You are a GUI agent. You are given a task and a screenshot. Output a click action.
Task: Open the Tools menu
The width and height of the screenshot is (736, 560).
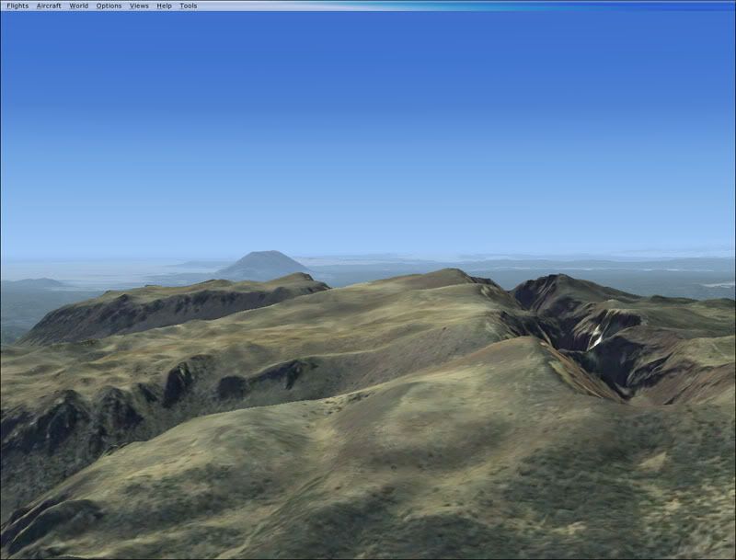188,6
